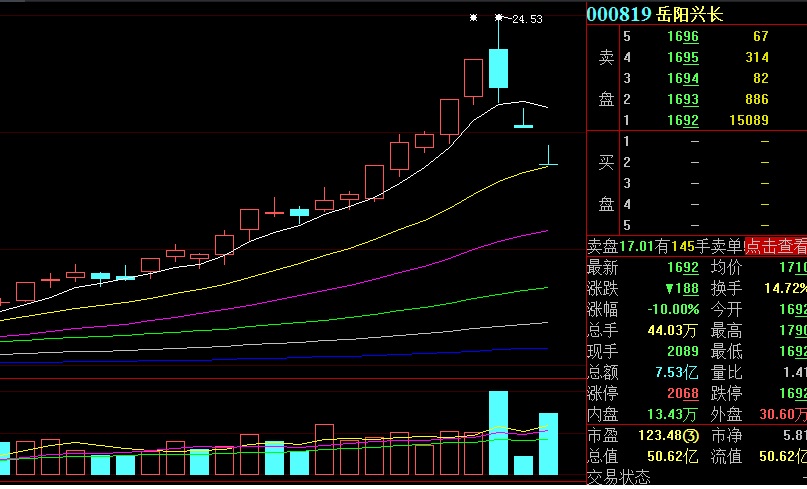This screenshot has width=807, height=489.
Task: Click the tallest cyan candlestick at peak
Action: (x=498, y=68)
